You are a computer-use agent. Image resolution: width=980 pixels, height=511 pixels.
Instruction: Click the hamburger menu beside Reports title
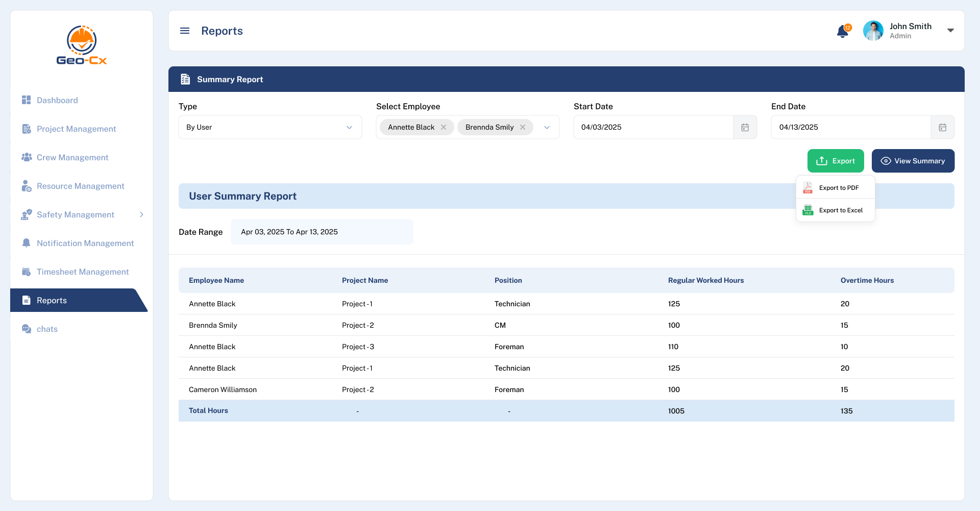point(184,31)
